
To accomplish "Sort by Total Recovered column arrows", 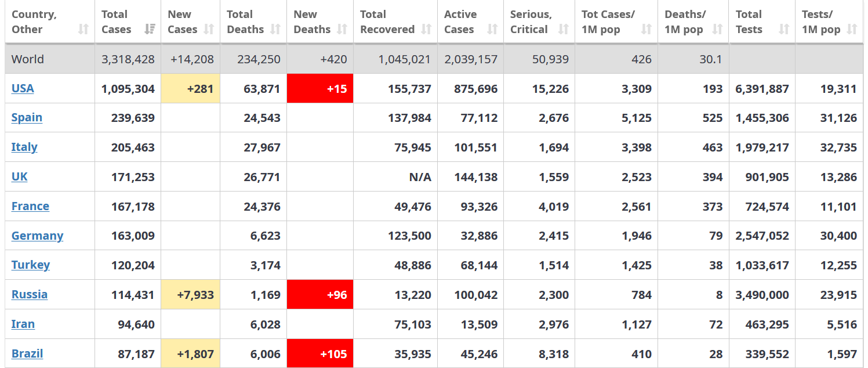I will click(x=427, y=30).
